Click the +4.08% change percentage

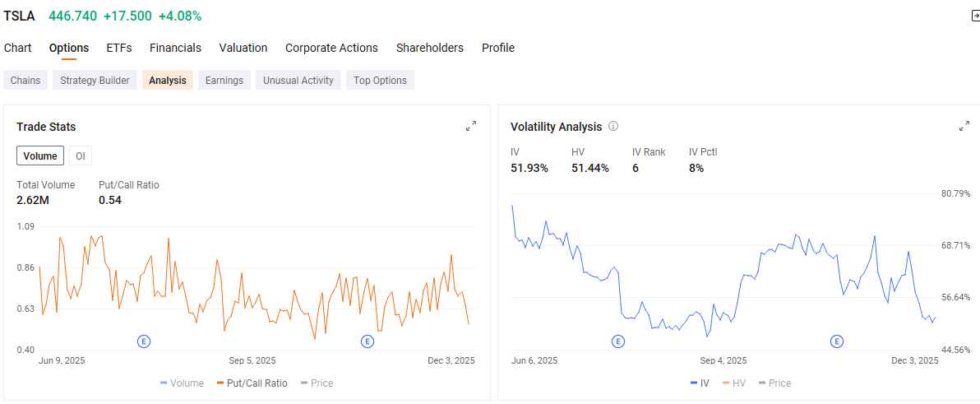coord(180,16)
